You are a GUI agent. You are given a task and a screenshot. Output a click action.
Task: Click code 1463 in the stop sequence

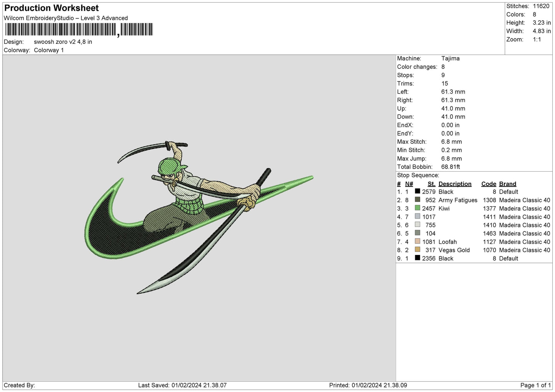click(489, 233)
